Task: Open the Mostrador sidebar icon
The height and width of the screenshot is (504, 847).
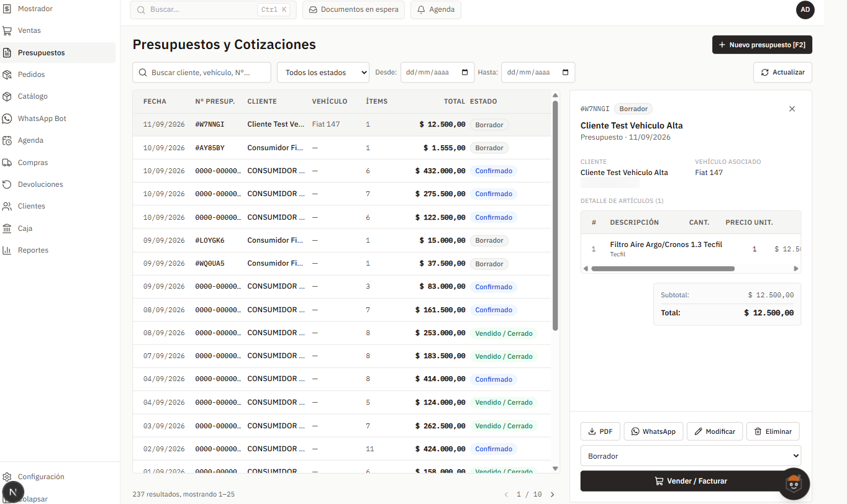Action: tap(7, 9)
